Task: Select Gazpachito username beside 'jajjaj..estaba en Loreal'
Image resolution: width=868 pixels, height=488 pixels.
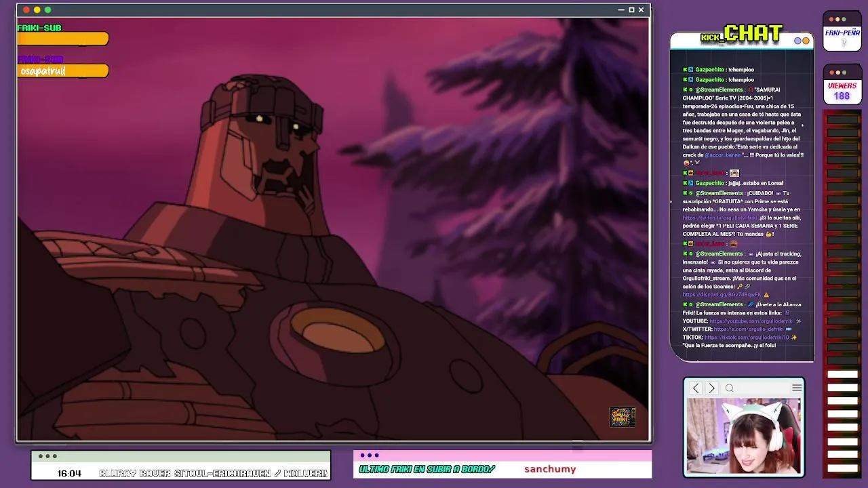Action: [710, 183]
